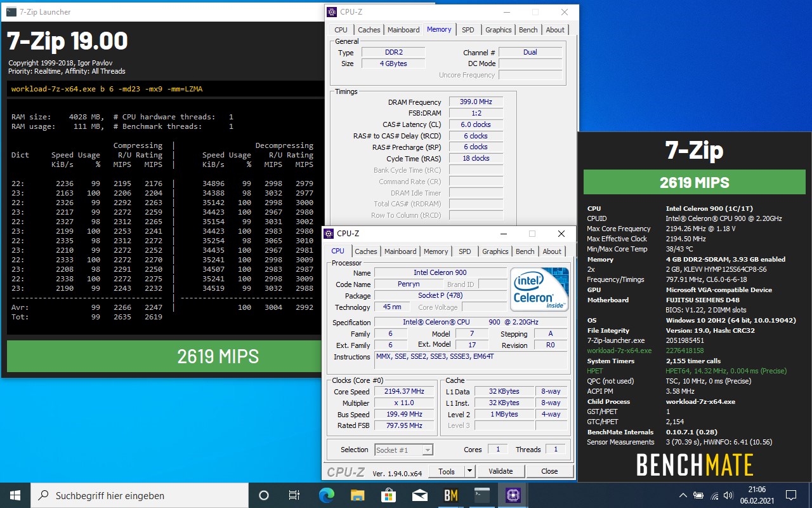Select Bench tab in back CPU-Z window
Screen dimensions: 812x508
[528, 30]
